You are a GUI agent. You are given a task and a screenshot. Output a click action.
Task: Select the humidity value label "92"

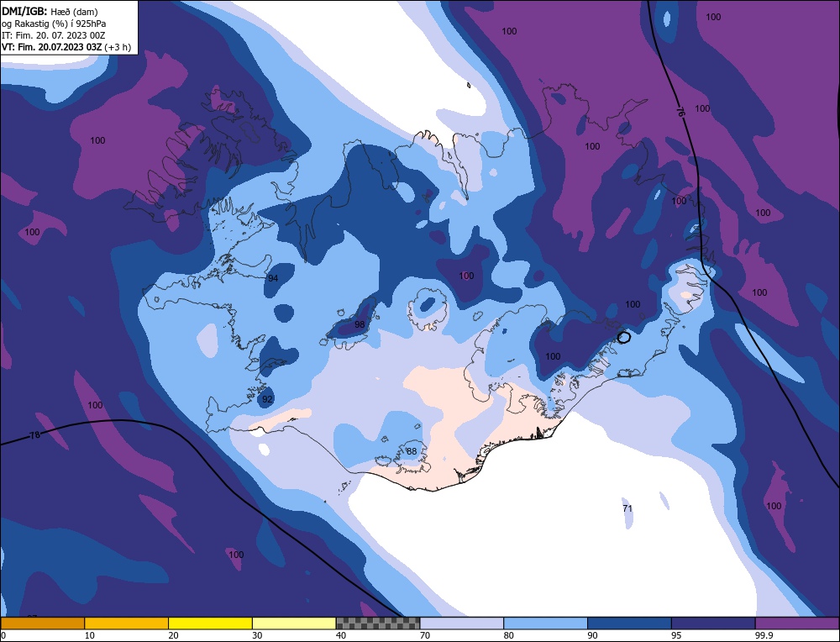click(x=267, y=399)
